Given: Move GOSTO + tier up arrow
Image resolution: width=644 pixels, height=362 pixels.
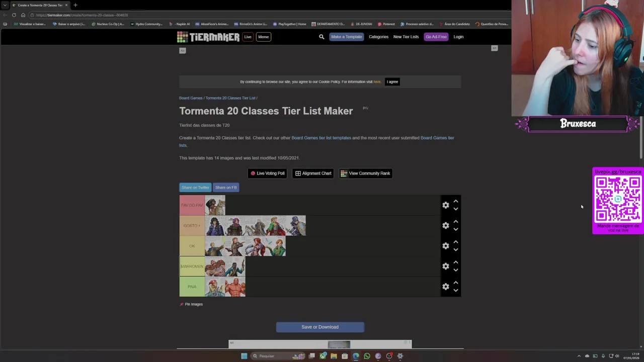Looking at the screenshot, I should click(x=455, y=221).
